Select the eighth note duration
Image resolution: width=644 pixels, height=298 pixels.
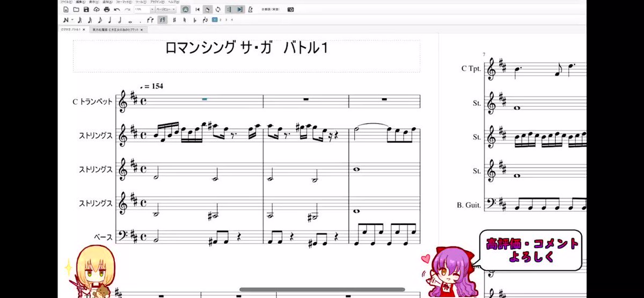coord(100,20)
